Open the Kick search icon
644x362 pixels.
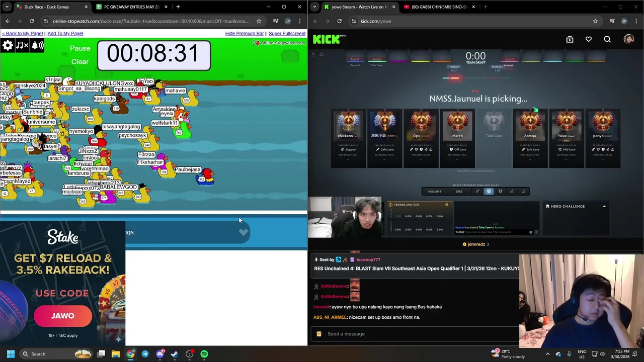click(x=607, y=39)
